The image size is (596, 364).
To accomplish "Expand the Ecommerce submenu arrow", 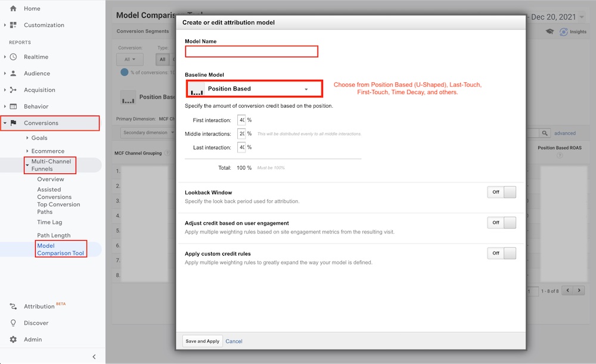I will [27, 151].
